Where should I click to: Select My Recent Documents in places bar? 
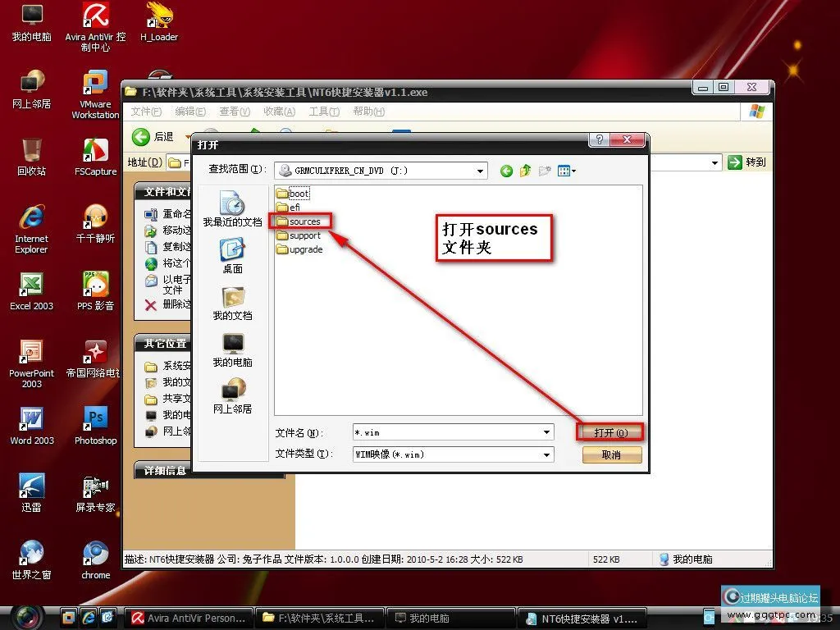coord(232,209)
